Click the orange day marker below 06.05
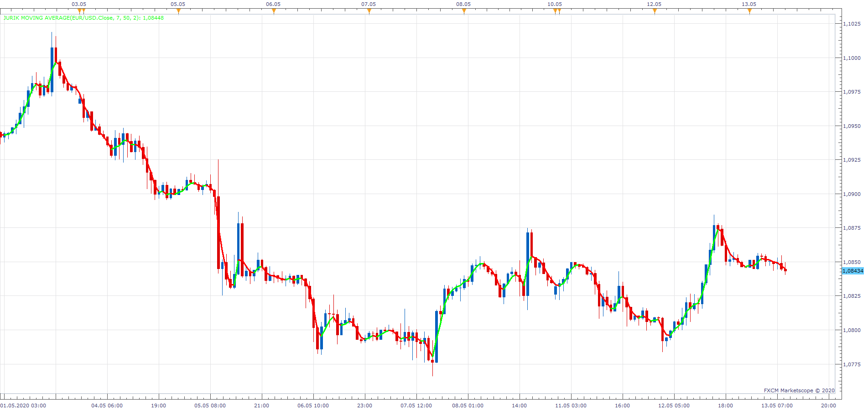868x411 pixels. (x=274, y=11)
